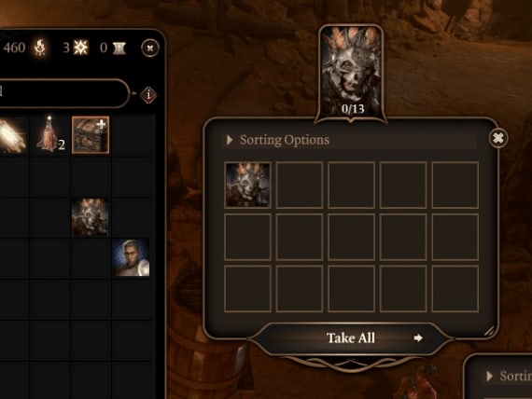Click the Take All button

point(351,338)
